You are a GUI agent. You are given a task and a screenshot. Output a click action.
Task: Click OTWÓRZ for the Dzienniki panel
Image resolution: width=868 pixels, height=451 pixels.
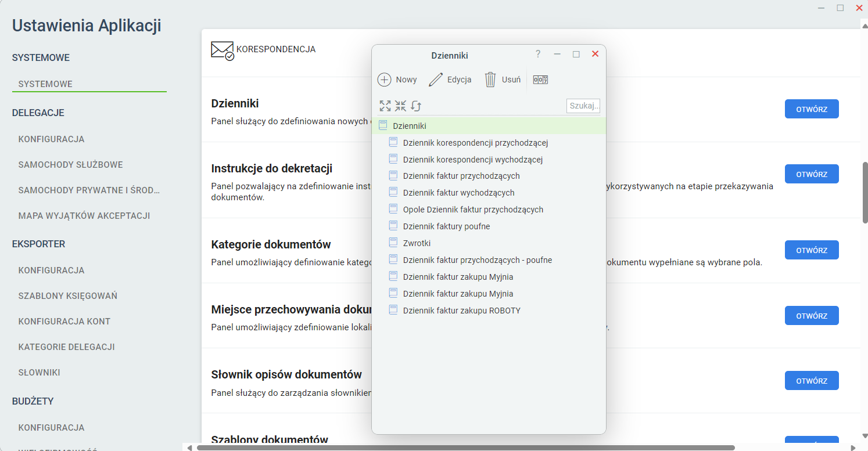pyautogui.click(x=812, y=109)
